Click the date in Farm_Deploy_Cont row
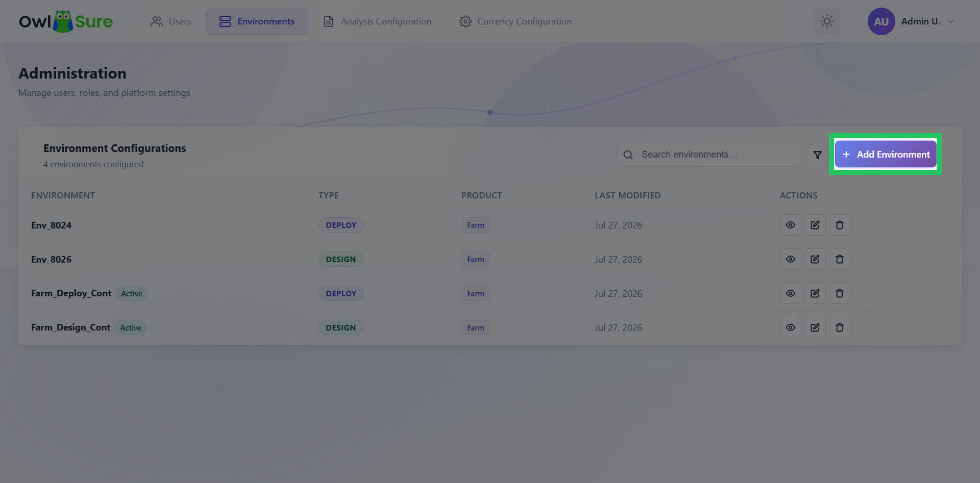This screenshot has height=483, width=980. (618, 293)
